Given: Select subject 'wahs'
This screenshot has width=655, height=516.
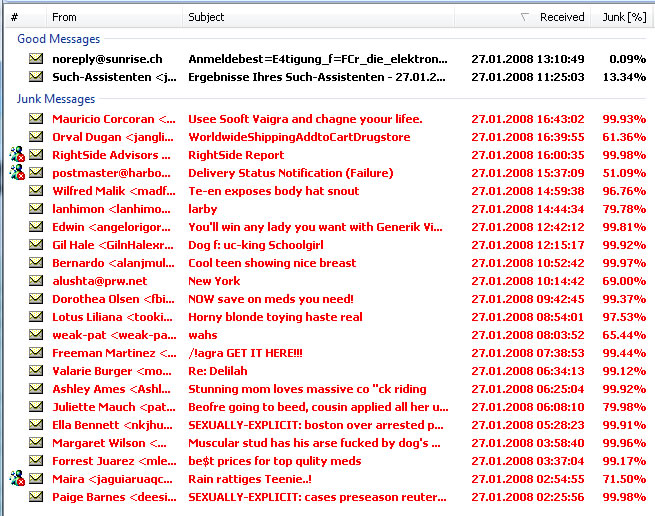Looking at the screenshot, I should pos(203,335).
